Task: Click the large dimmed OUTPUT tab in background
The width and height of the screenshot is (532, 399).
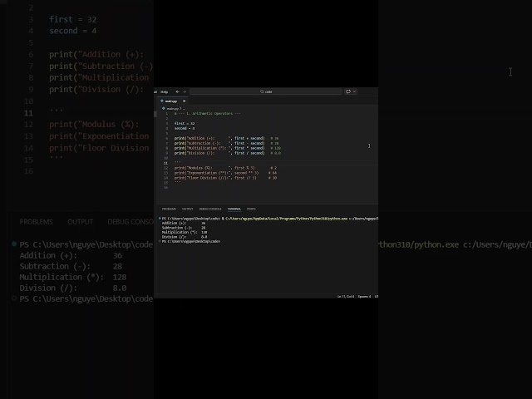Action: pos(80,222)
